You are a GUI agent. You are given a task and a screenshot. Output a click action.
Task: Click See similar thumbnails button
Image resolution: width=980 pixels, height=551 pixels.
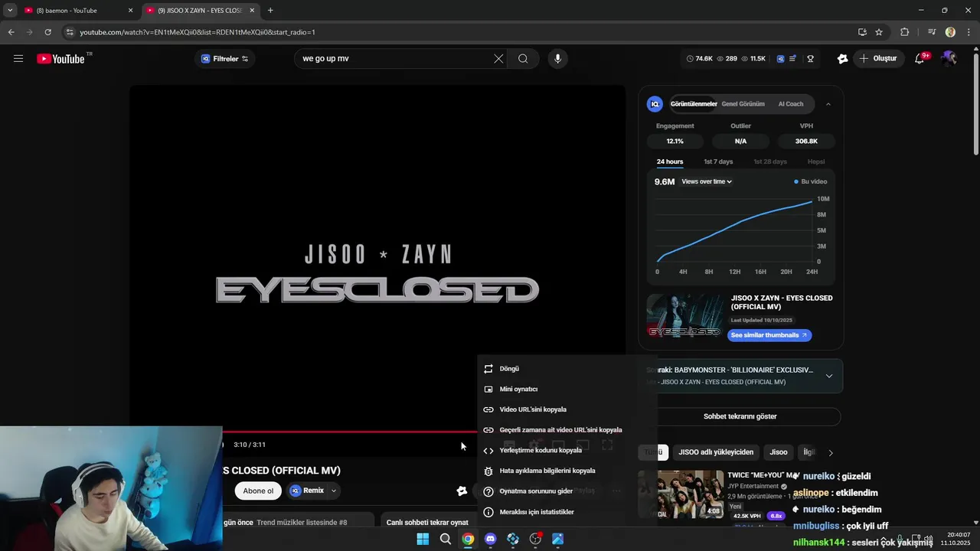[769, 335]
